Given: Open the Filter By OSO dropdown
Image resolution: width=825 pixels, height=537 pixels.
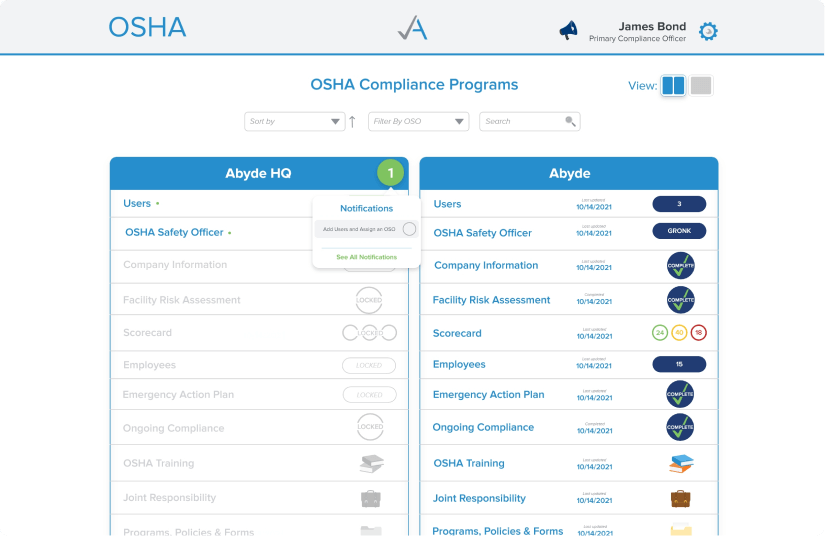Looking at the screenshot, I should tap(418, 121).
